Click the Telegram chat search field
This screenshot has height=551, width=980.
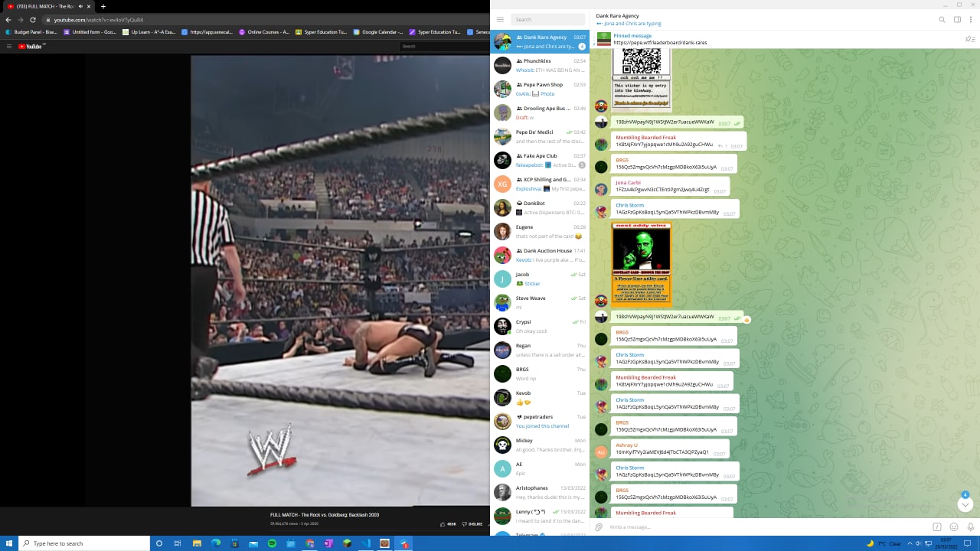547,20
